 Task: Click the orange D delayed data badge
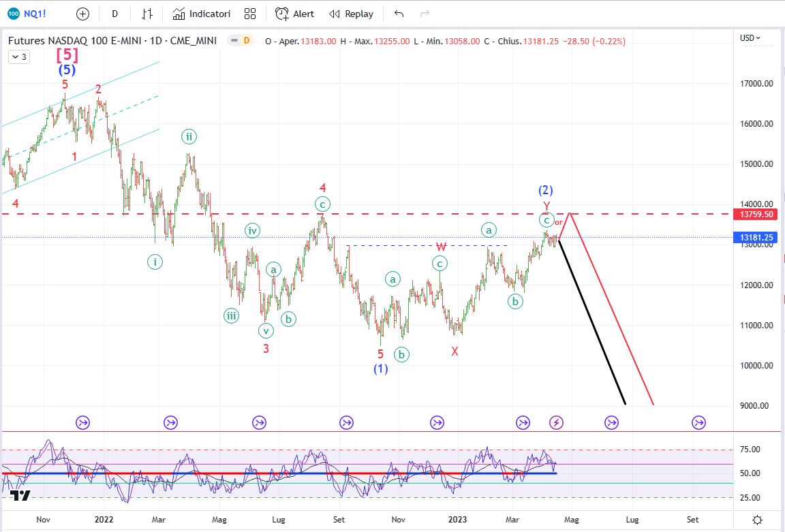coord(246,41)
